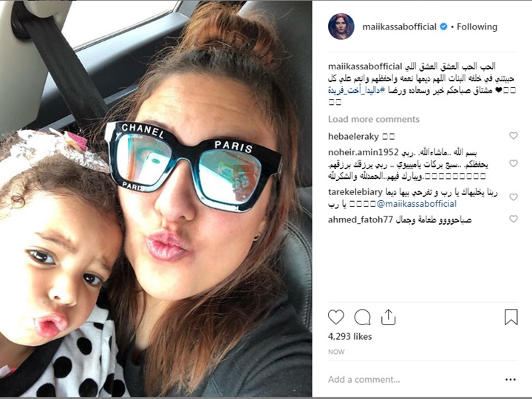
Task: Open maiikassabofficial profile avatar
Action: point(341,27)
